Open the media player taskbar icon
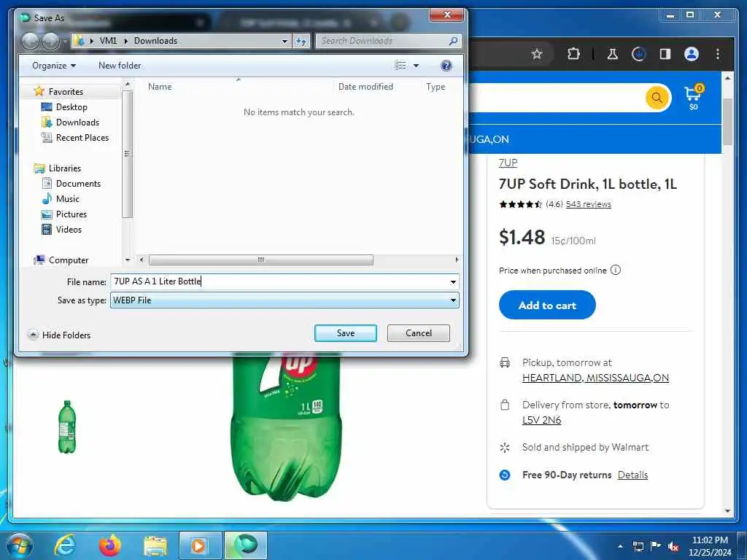Image resolution: width=747 pixels, height=560 pixels. point(200,545)
